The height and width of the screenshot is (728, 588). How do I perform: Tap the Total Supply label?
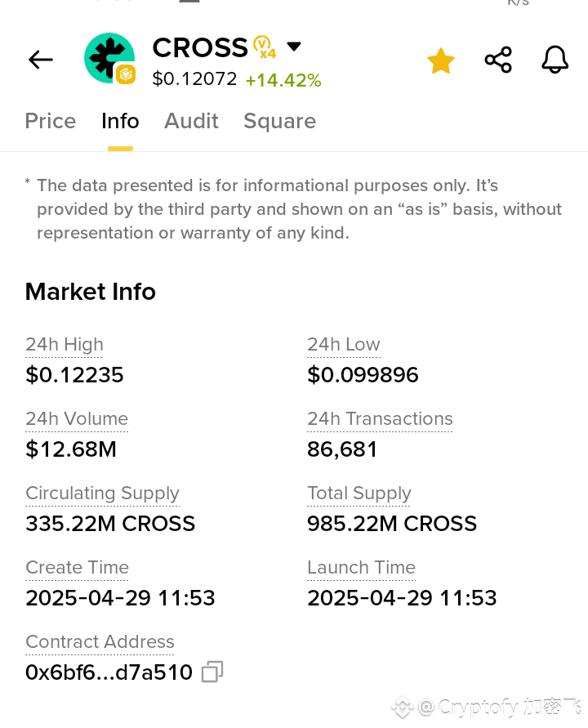coord(359,494)
